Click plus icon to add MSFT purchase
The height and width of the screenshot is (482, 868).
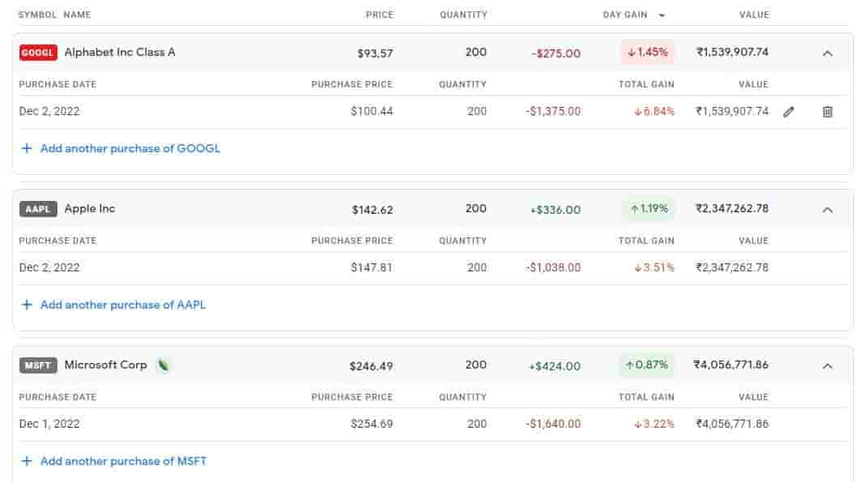pyautogui.click(x=27, y=462)
